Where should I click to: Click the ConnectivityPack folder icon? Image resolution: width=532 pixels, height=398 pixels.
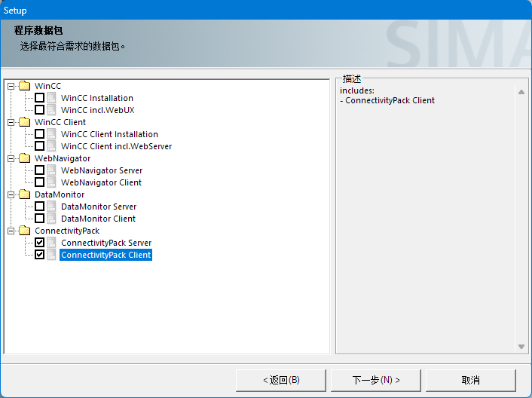click(24, 231)
